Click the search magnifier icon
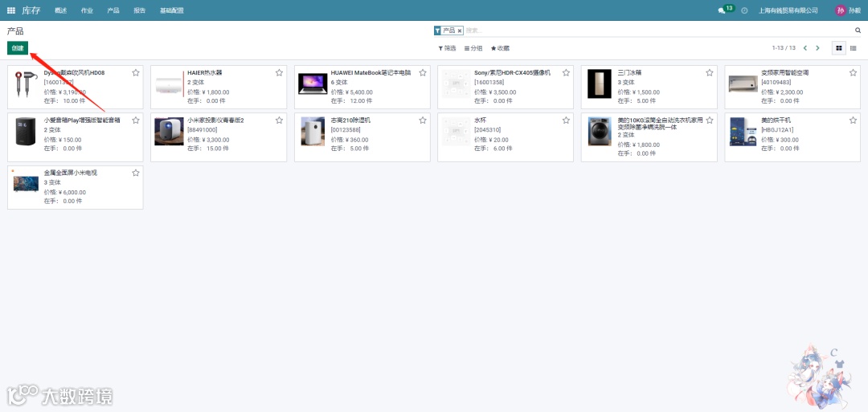The image size is (868, 412). 858,31
